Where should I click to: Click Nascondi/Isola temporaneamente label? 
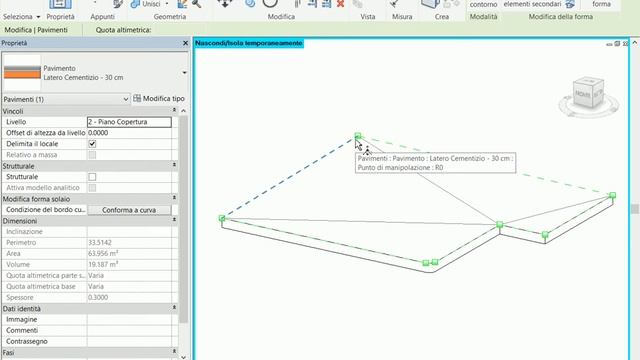click(249, 43)
